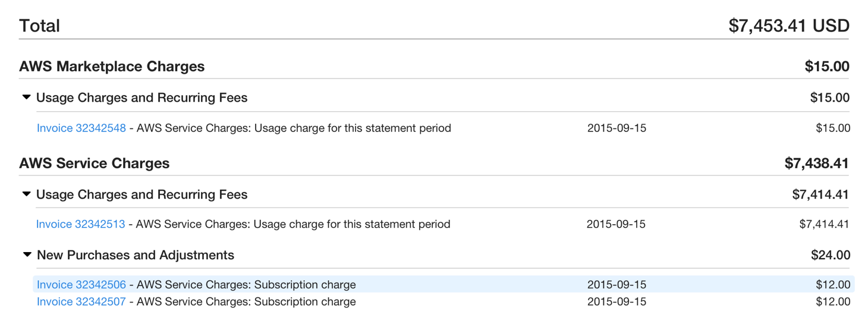The height and width of the screenshot is (327, 868).
Task: Select the highlighted Subscription charge row for Invoice 32342506
Action: click(444, 285)
